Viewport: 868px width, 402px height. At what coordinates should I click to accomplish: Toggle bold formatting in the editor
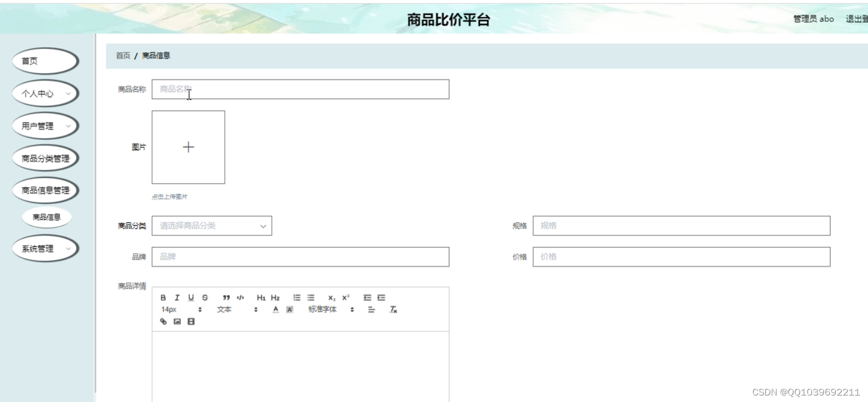tap(163, 297)
